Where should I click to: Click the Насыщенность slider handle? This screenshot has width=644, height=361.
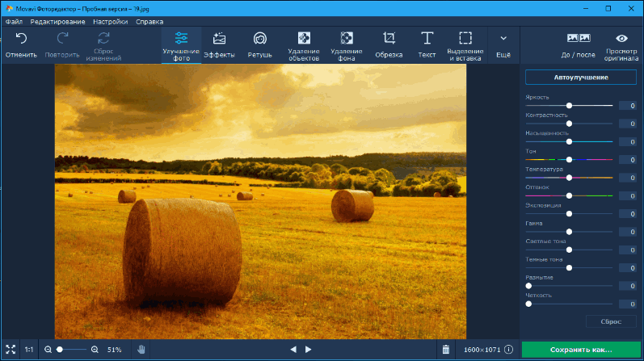coord(569,141)
